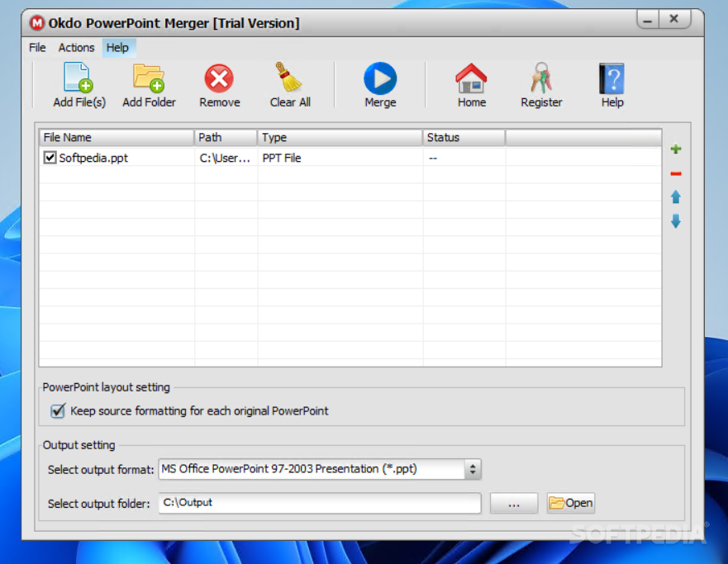Click the Register keys icon
This screenshot has width=728, height=564.
(541, 78)
